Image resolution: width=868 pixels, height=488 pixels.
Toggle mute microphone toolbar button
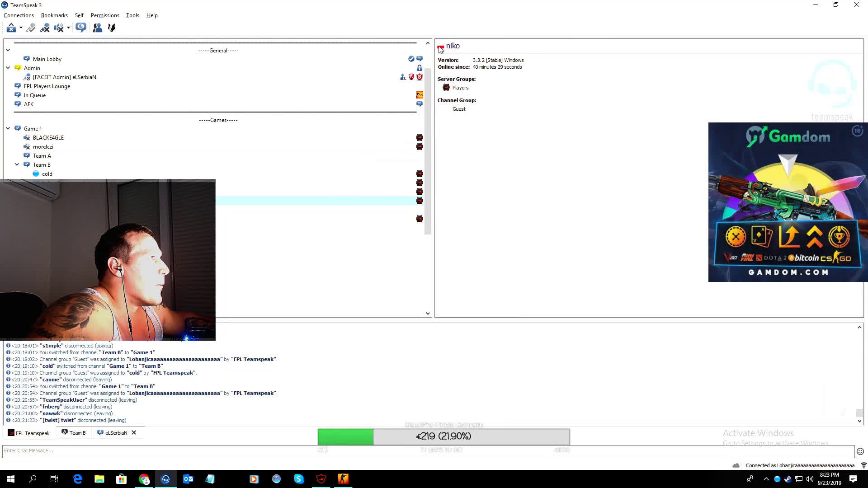tap(45, 28)
